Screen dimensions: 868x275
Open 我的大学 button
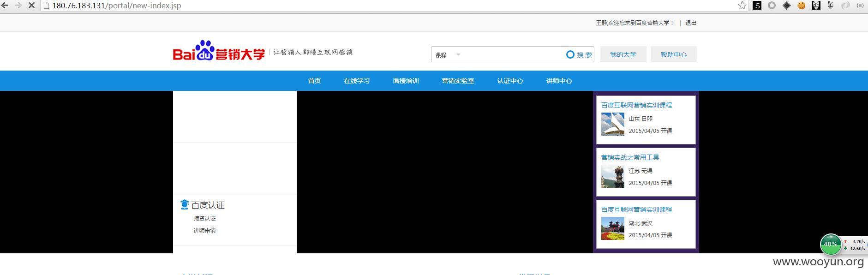623,54
